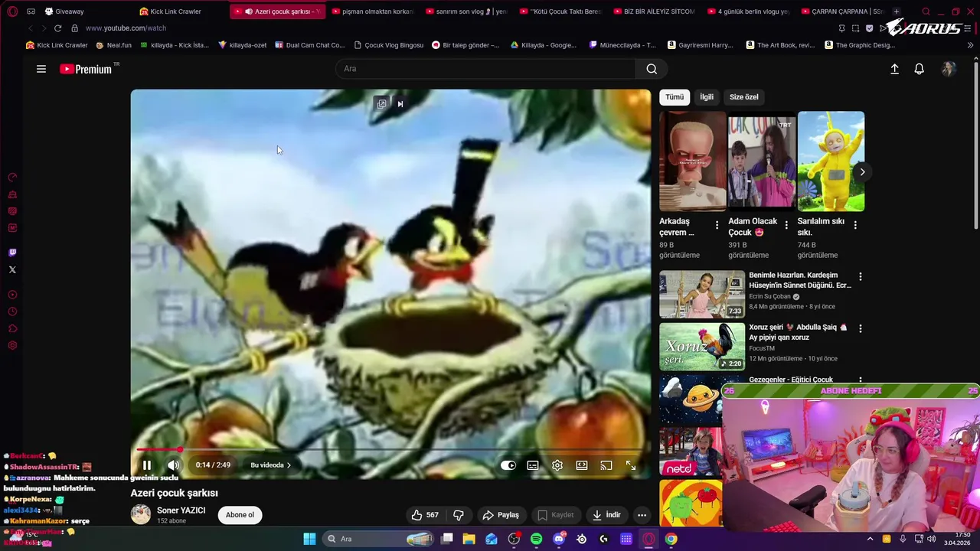Open the account avatar menu

point(949,69)
